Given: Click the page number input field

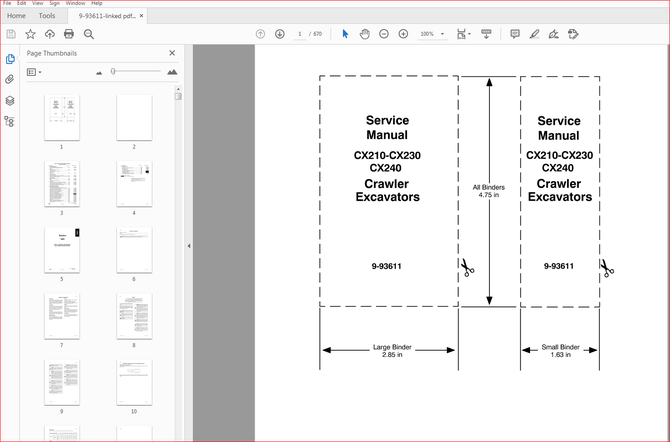Looking at the screenshot, I should click(300, 34).
